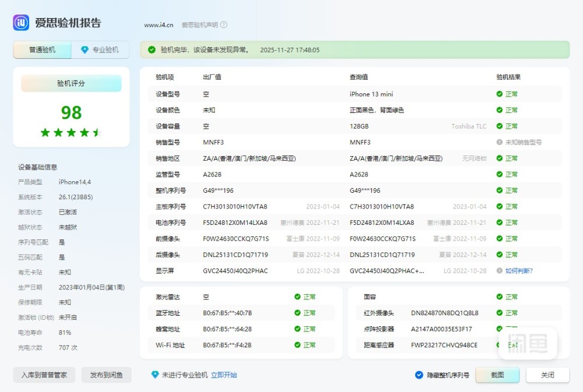The image size is (583, 392).
Task: Click green check icon in 整机序列号 row
Action: pyautogui.click(x=500, y=190)
